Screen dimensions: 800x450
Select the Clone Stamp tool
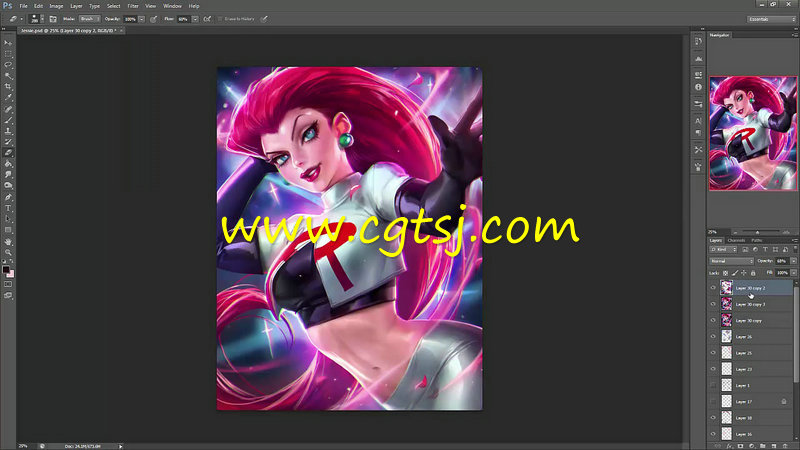8,131
